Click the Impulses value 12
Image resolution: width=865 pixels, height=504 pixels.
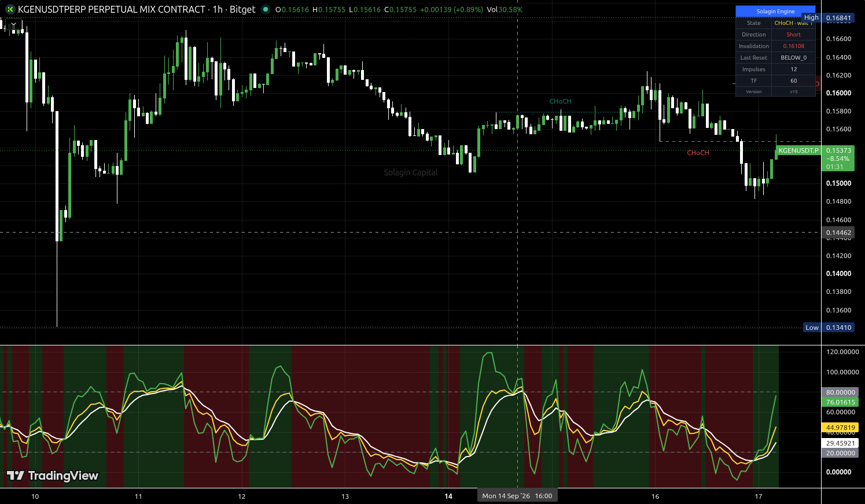click(794, 69)
